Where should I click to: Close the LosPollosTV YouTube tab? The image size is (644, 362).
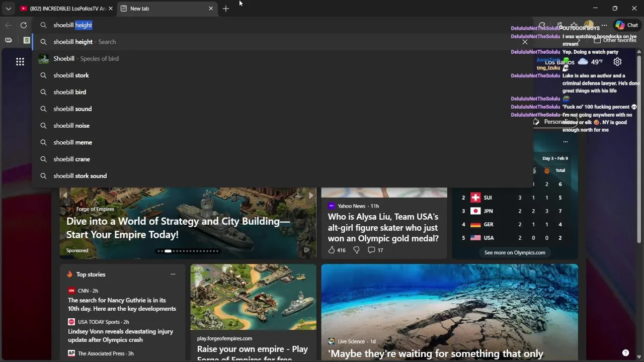(111, 9)
